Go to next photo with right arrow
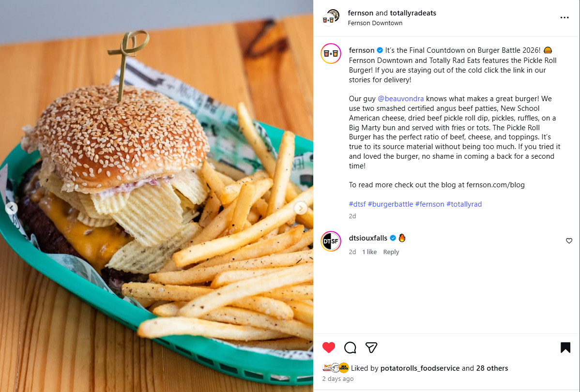This screenshot has height=392, width=580. 301,208
